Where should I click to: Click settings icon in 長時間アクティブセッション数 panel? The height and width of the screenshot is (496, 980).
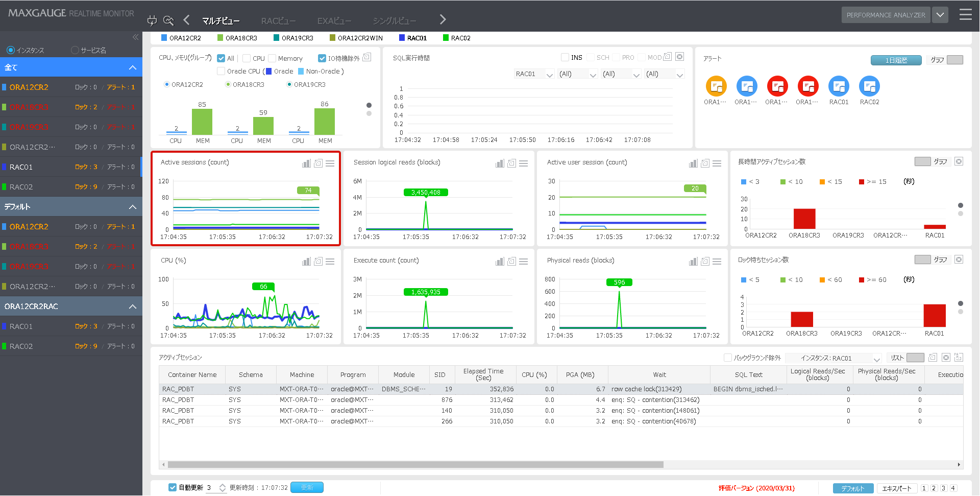point(959,161)
